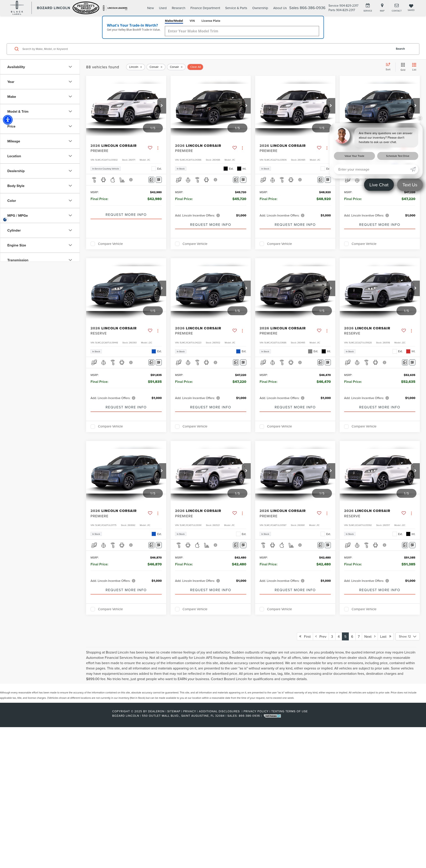Remove the Lincoln filter chip

[141, 67]
